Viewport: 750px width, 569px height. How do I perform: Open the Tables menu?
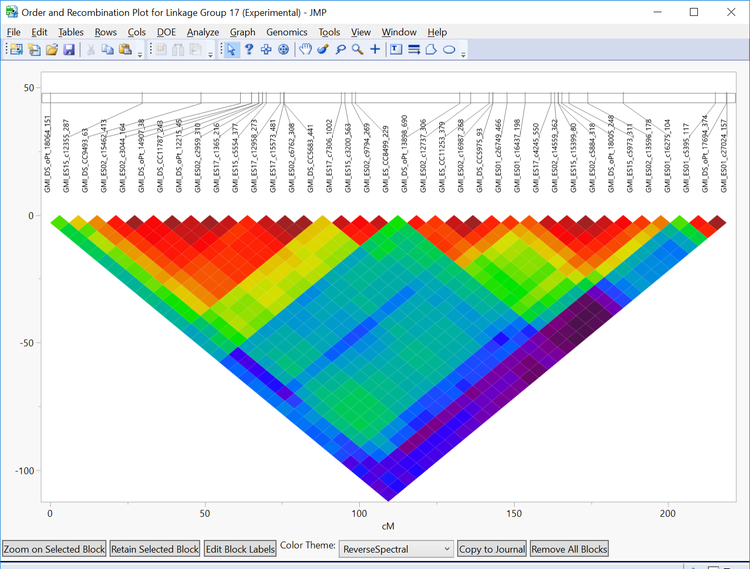coord(71,32)
